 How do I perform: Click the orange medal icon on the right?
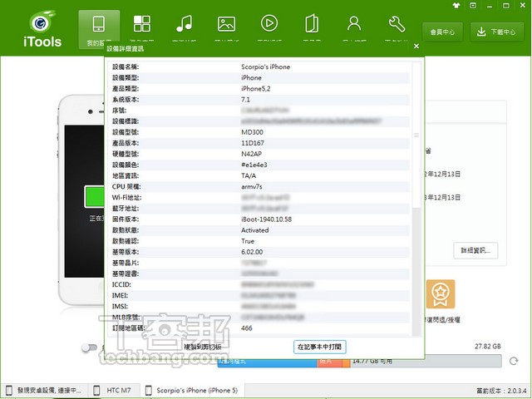click(x=441, y=293)
